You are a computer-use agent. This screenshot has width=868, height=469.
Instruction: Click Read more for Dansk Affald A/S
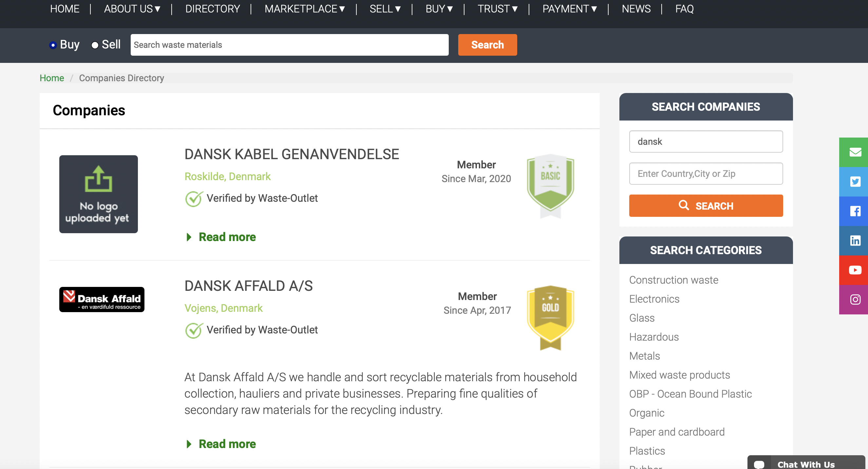point(227,444)
